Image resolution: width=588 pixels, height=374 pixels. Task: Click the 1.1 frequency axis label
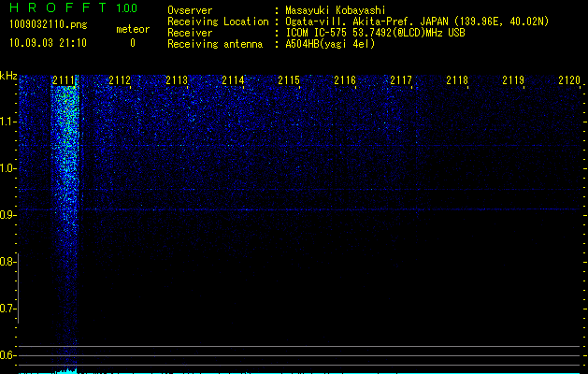click(7, 122)
